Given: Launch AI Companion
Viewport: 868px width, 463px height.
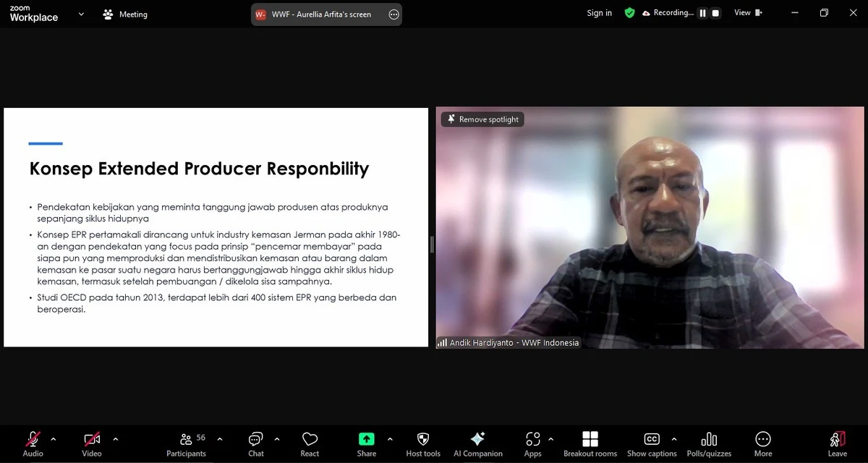Looking at the screenshot, I should pos(477,443).
